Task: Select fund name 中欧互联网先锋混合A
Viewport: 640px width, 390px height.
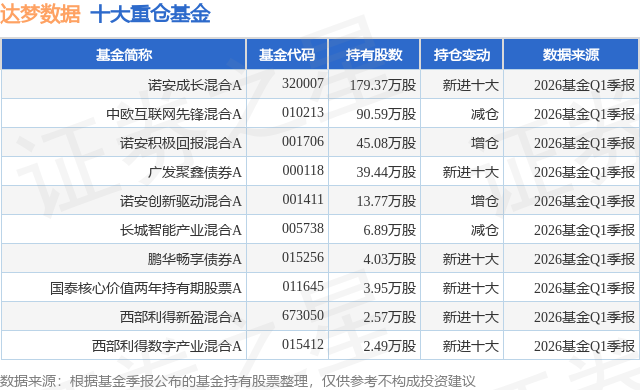Action: 174,114
